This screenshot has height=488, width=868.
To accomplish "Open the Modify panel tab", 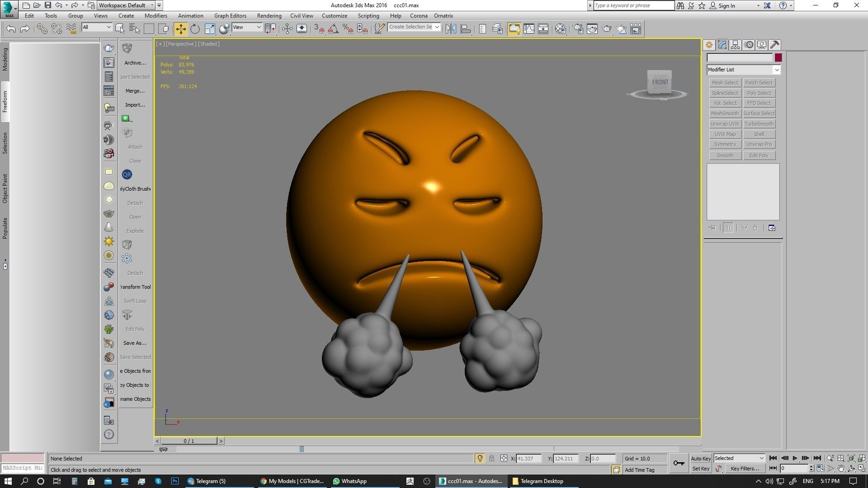I will 722,45.
